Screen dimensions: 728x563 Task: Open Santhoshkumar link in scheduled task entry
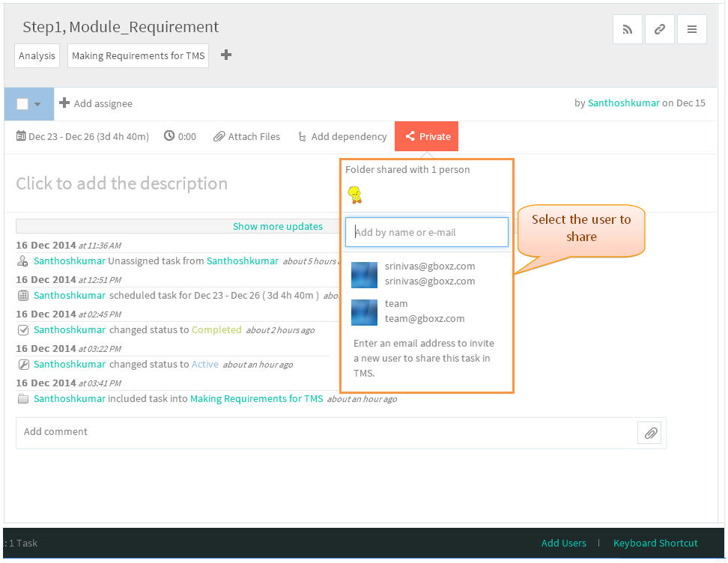[x=70, y=295]
